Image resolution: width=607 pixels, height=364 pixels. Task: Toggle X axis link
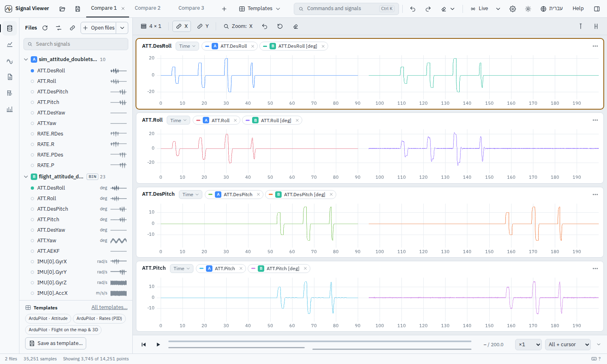(182, 26)
